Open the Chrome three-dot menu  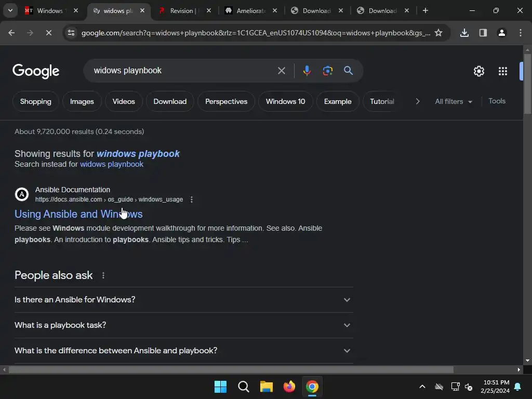[520, 33]
